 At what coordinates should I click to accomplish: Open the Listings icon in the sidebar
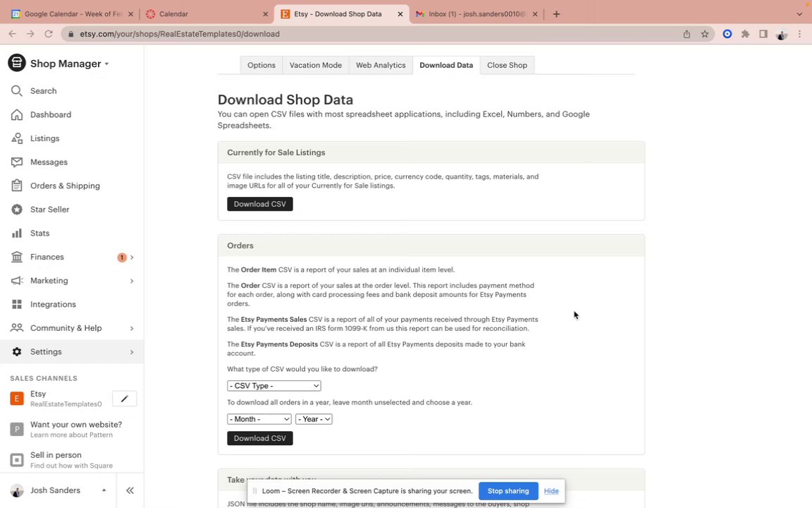pyautogui.click(x=17, y=138)
